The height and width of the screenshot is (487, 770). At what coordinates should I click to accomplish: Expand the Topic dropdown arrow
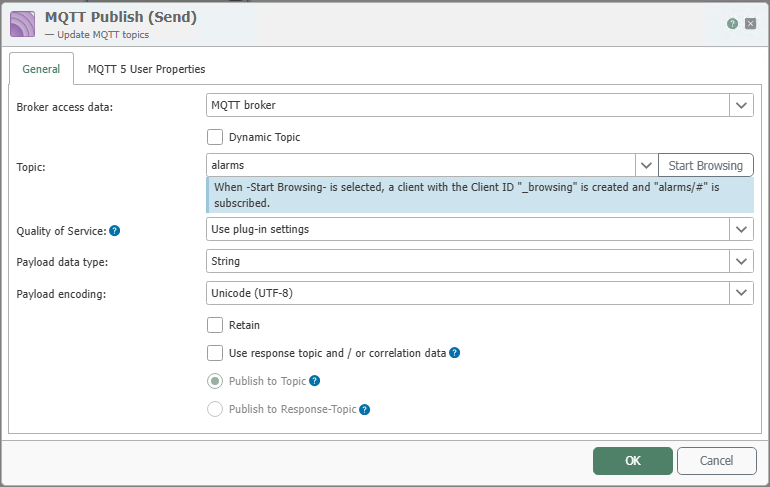646,165
